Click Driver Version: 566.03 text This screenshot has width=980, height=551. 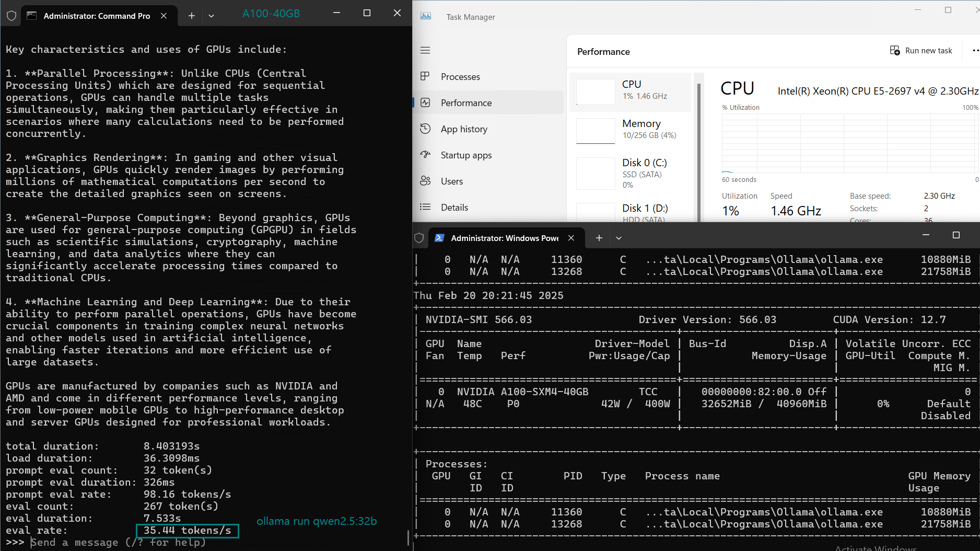(707, 319)
